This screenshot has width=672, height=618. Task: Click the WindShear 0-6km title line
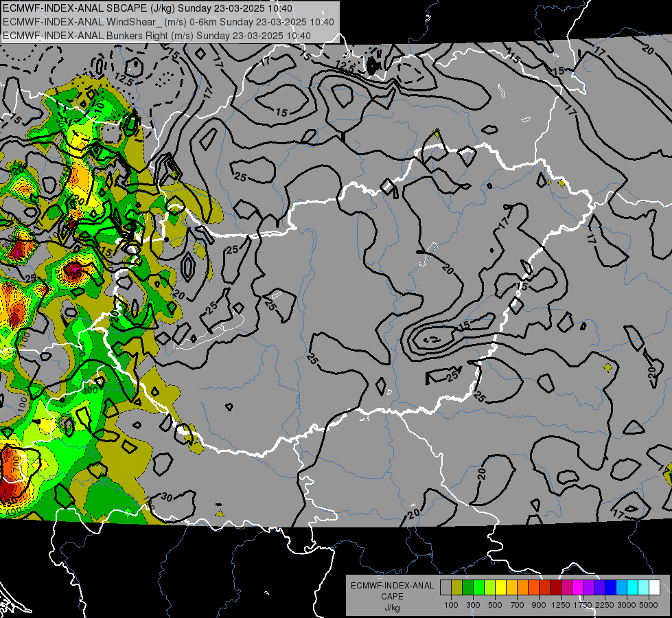(x=168, y=22)
